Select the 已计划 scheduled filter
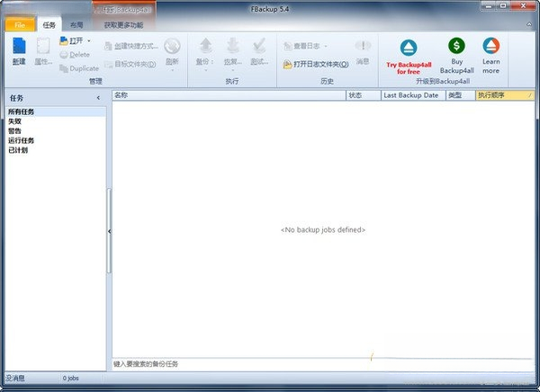This screenshot has height=392, width=540. (x=18, y=150)
